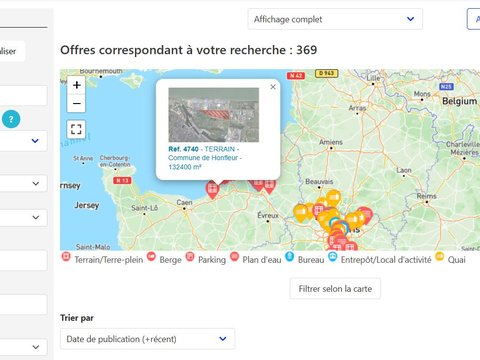480x360 pixels.
Task: Zoom out on the map
Action: tap(76, 103)
